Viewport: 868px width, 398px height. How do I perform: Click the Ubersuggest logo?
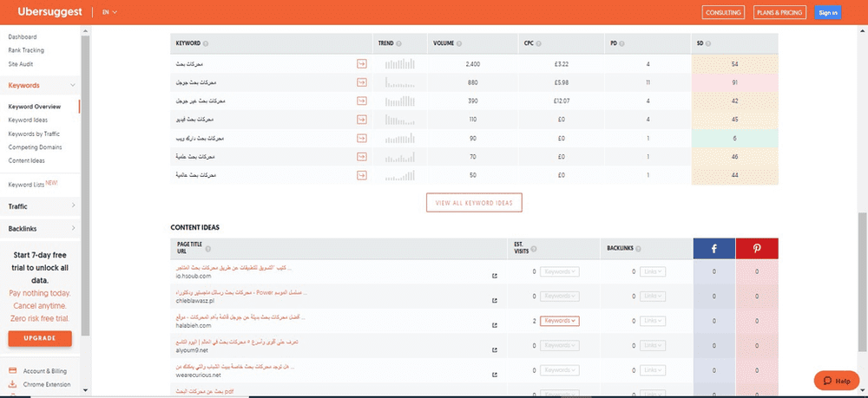(49, 12)
